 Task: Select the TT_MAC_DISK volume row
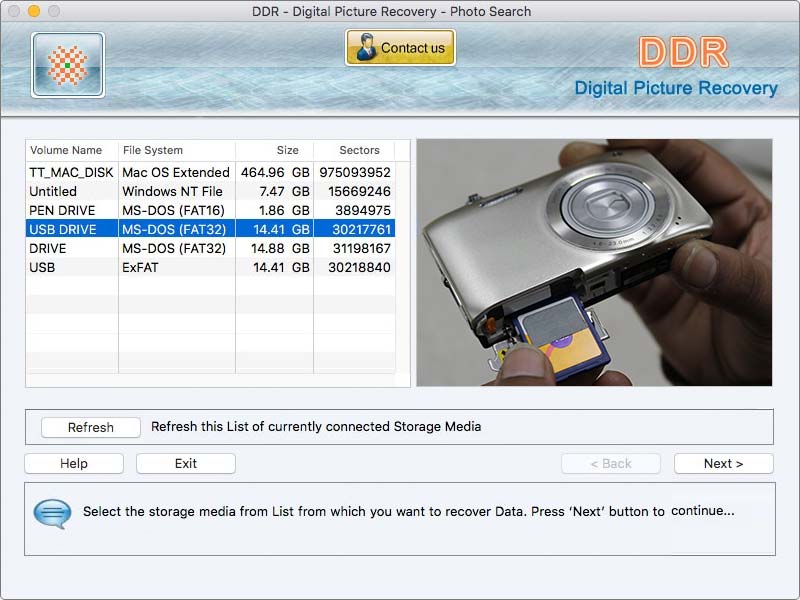pyautogui.click(x=210, y=172)
